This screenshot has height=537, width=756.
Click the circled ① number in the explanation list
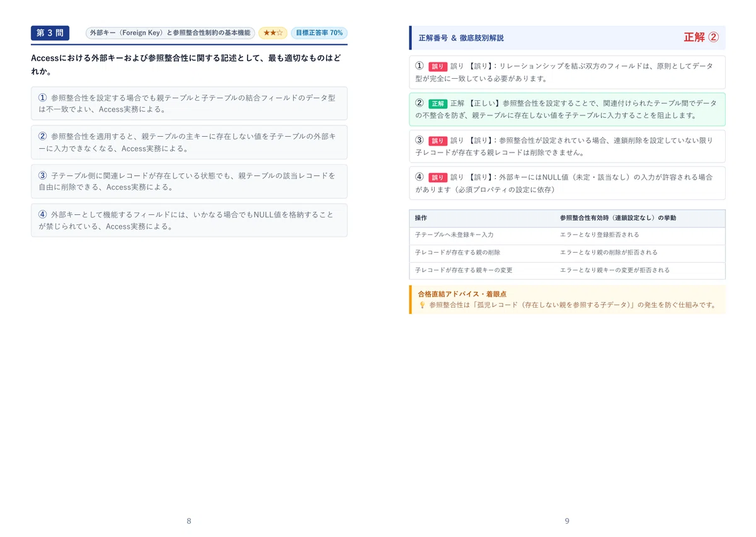click(x=420, y=66)
